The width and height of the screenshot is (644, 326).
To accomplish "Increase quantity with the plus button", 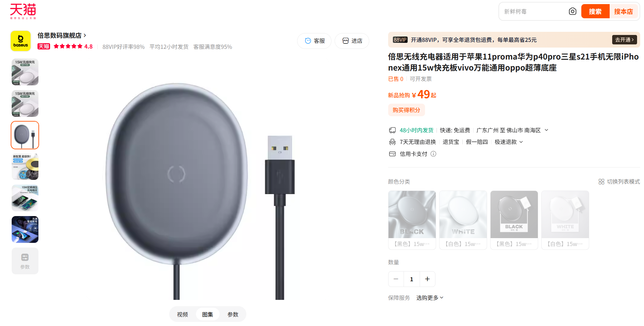I will (x=427, y=279).
